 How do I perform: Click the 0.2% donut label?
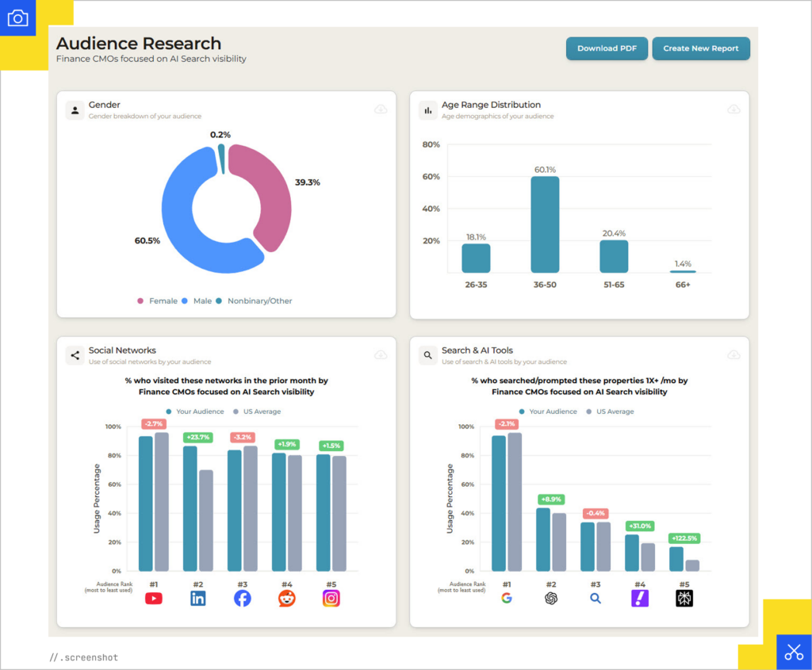(220, 135)
